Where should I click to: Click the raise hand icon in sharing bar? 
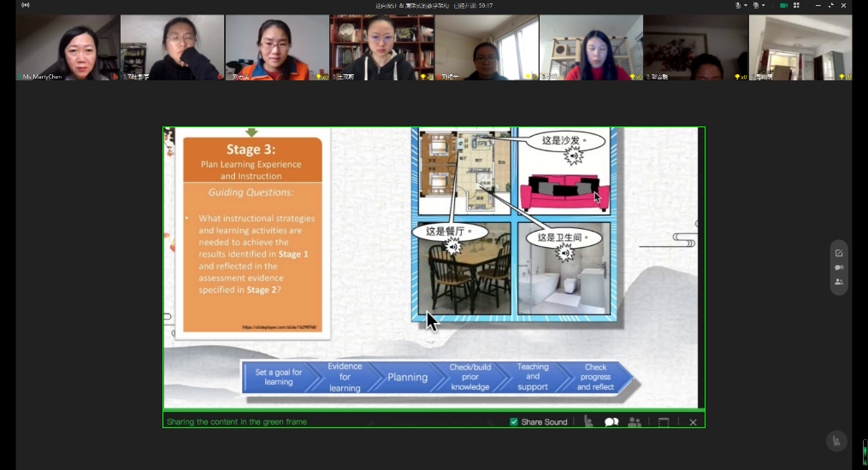point(588,421)
